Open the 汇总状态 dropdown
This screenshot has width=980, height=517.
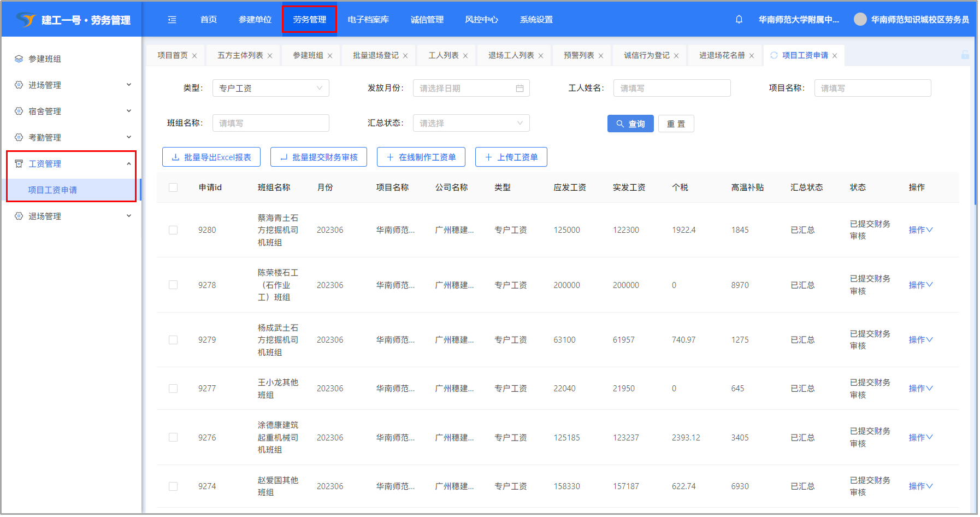[471, 124]
